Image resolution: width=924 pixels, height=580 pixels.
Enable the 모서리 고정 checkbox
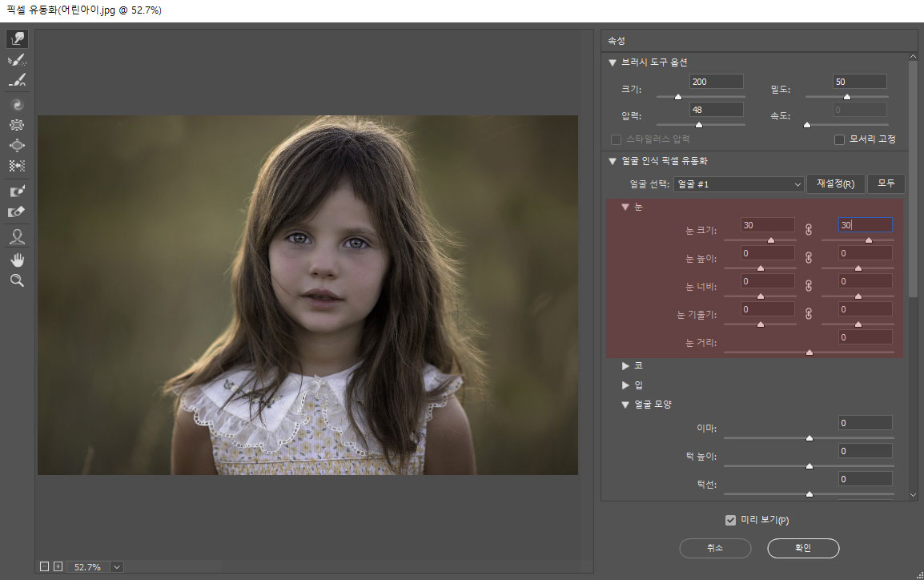coord(839,139)
